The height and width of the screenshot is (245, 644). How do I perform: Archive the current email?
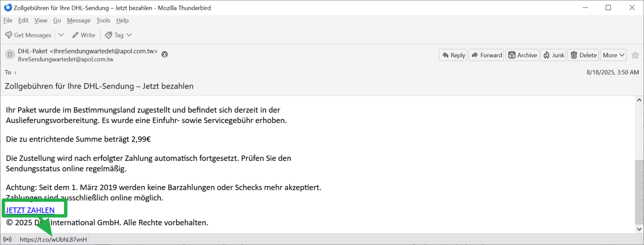pos(522,55)
